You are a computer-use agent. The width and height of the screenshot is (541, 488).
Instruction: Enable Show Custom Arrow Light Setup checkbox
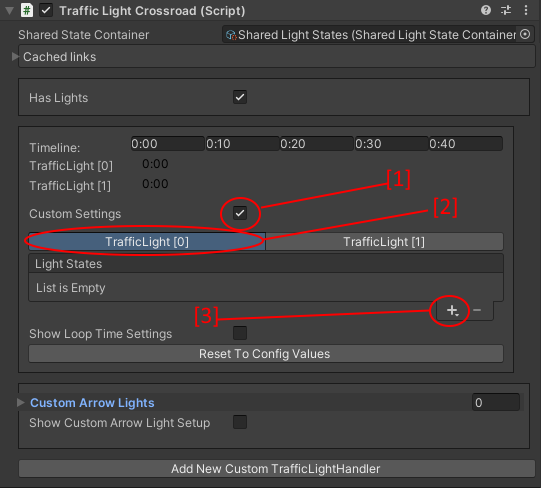240,422
